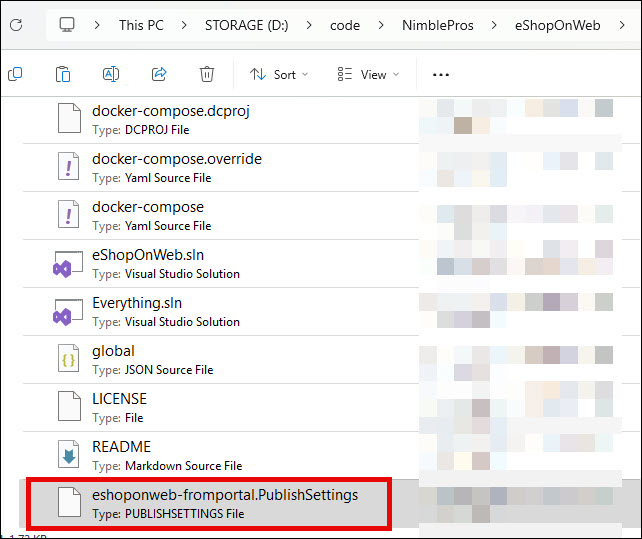Click the docker-compose.override YAML icon
Screen dimensions: 642x539
(68, 166)
